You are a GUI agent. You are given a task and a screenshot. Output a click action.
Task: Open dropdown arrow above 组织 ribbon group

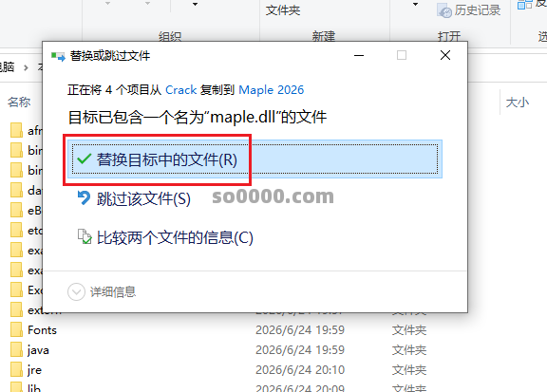pos(195,4)
